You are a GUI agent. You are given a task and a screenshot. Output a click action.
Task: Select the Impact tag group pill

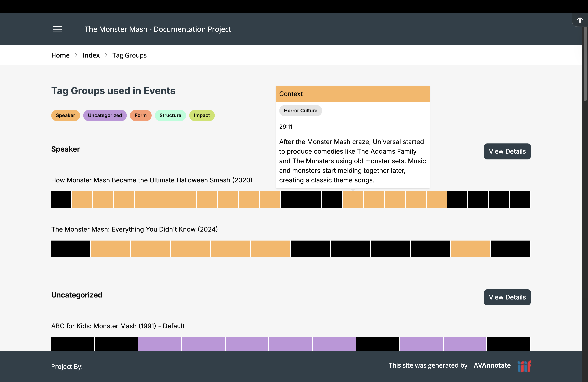pyautogui.click(x=202, y=115)
